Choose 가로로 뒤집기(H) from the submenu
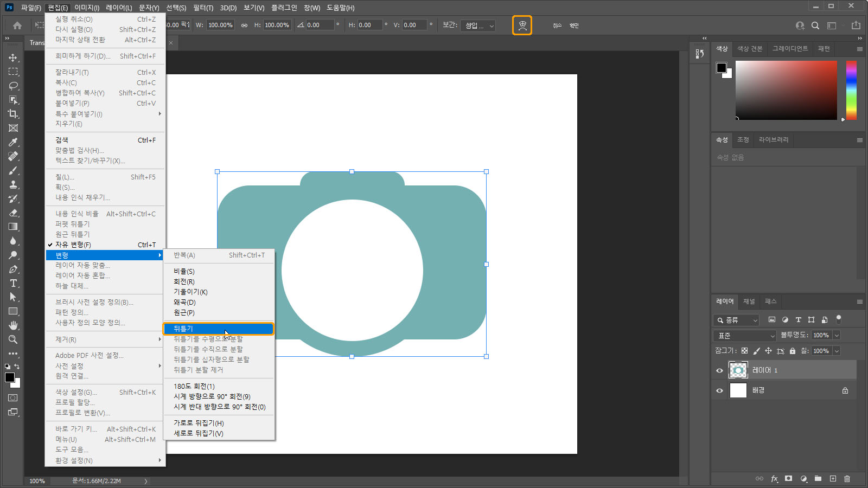Image resolution: width=868 pixels, height=488 pixels. 199,423
